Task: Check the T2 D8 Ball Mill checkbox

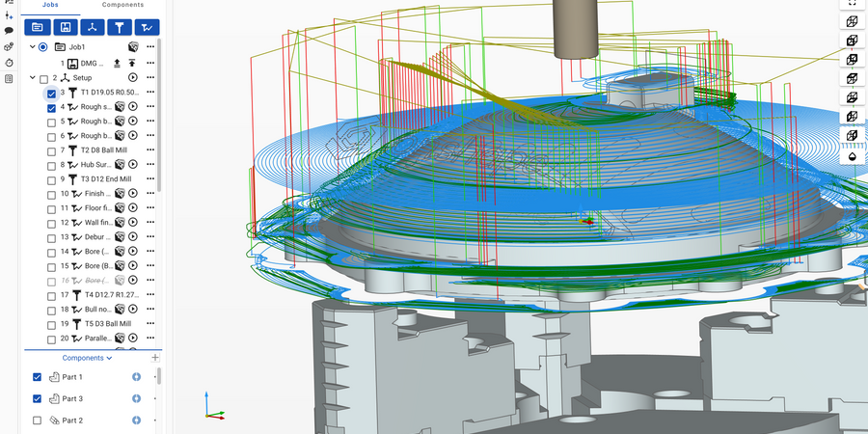Action: coord(51,150)
